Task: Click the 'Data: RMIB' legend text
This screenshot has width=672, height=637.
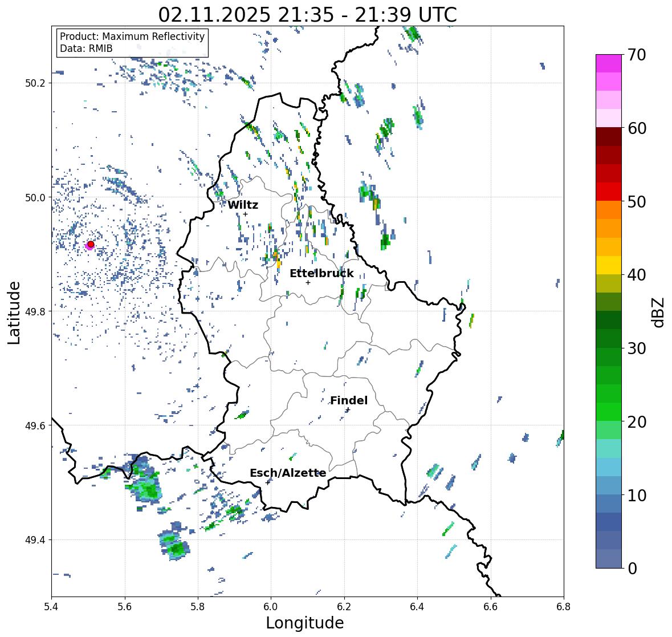Action: pos(86,48)
